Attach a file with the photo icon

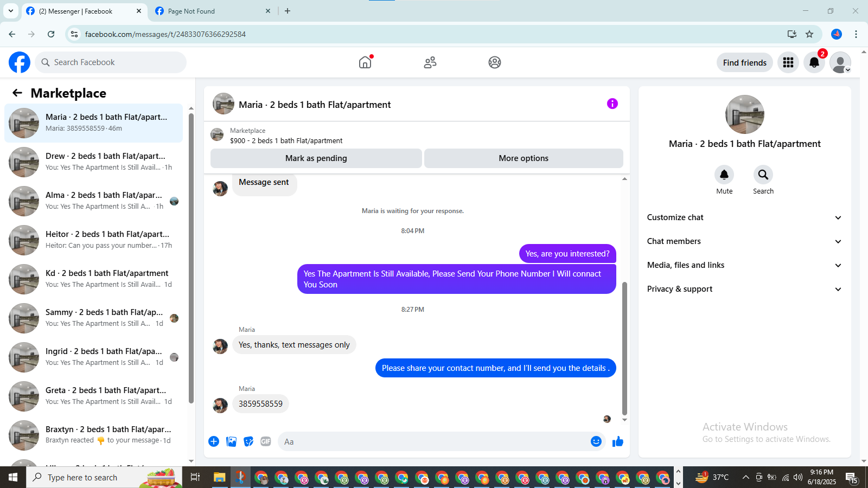point(232,441)
